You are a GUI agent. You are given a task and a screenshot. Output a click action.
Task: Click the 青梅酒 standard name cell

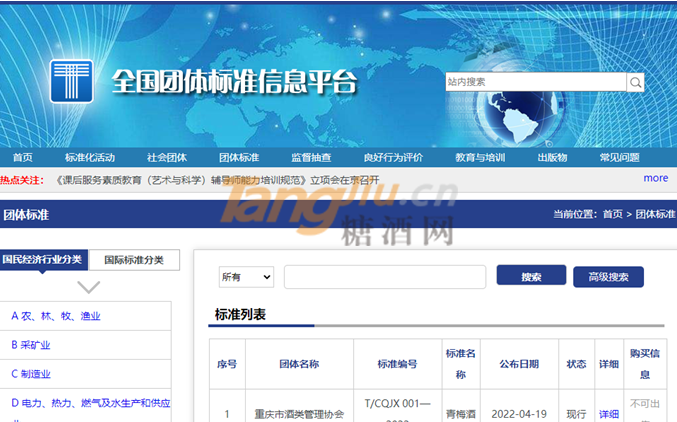(461, 414)
